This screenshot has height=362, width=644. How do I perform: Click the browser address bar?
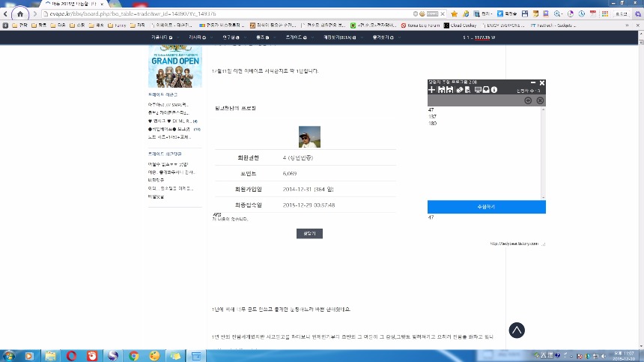225,13
